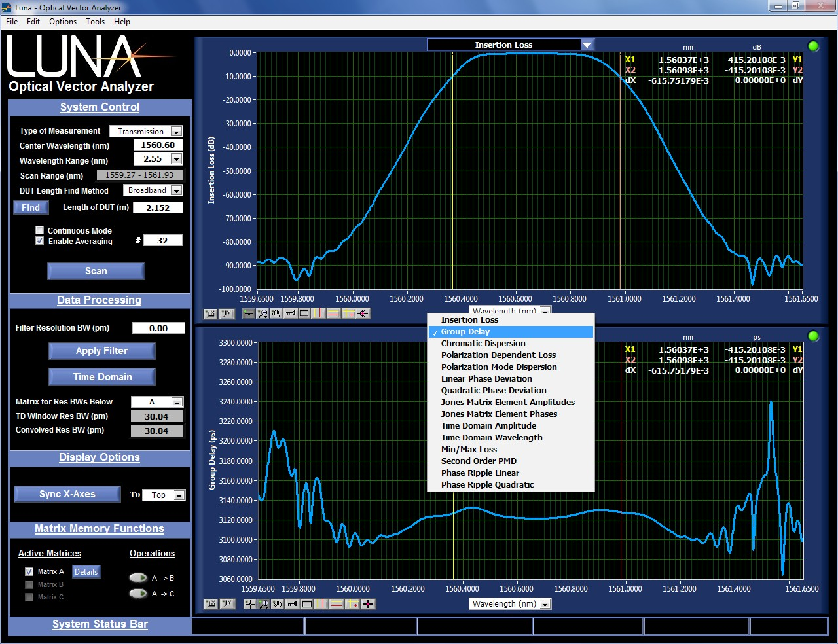Toggle the Matrix A checkbox

(29, 571)
